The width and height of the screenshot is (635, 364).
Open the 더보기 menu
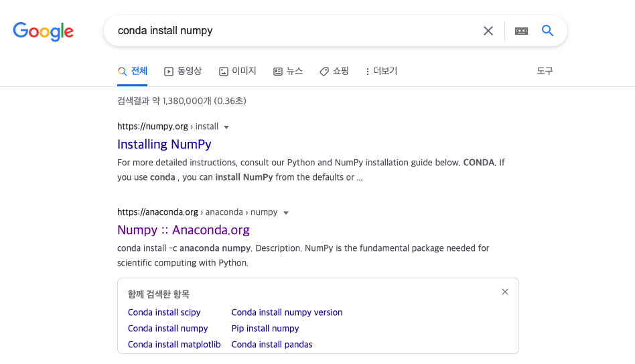pos(381,71)
